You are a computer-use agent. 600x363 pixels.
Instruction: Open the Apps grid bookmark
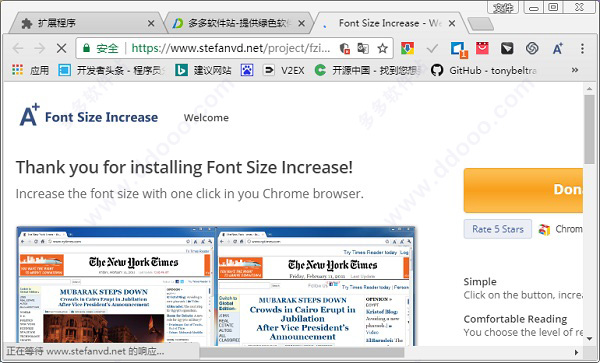(x=31, y=70)
